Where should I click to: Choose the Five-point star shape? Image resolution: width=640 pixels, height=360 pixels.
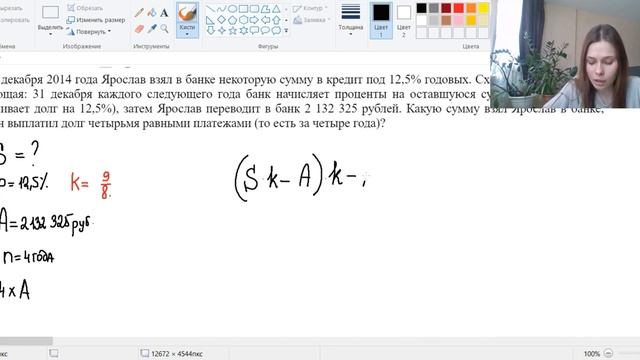tap(232, 30)
